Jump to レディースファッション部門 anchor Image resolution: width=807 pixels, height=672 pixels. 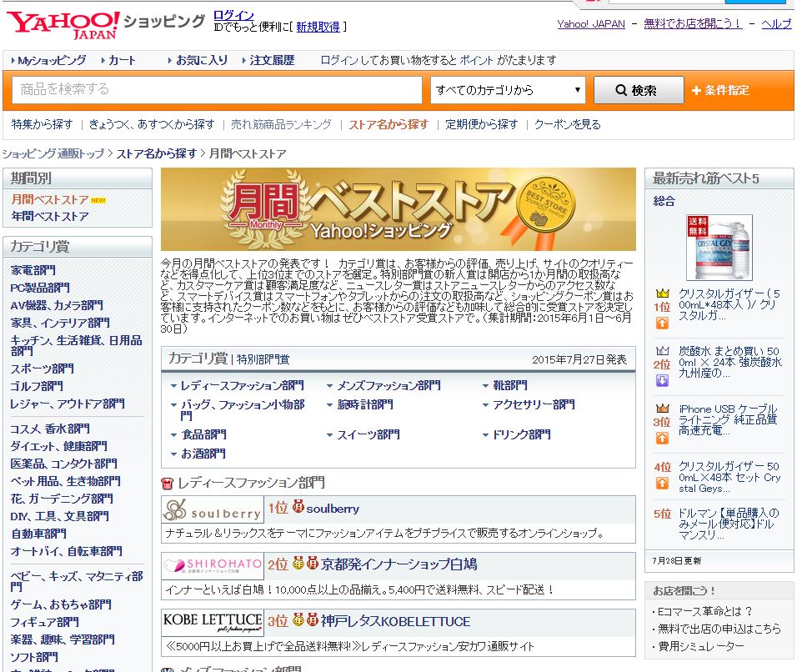242,385
